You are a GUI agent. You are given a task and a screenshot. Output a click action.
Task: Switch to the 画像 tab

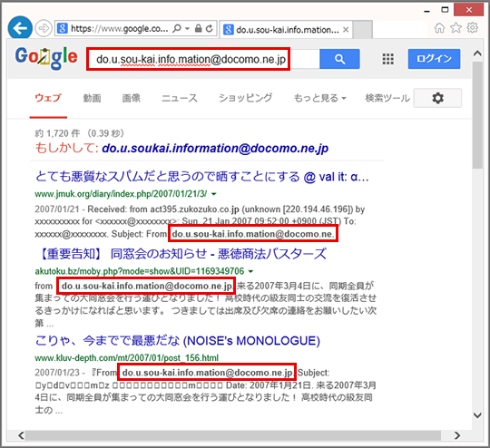point(131,98)
